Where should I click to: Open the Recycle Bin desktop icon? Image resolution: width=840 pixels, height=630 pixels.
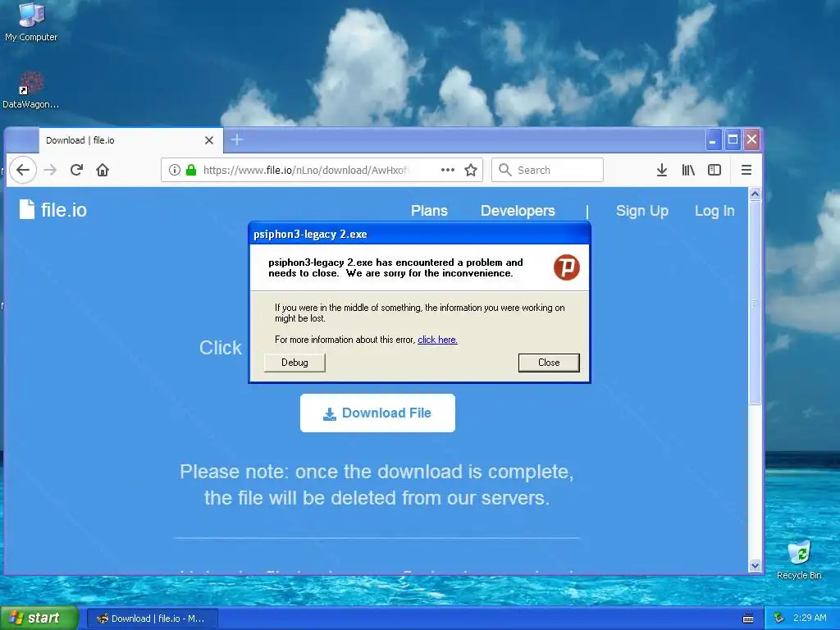(799, 560)
